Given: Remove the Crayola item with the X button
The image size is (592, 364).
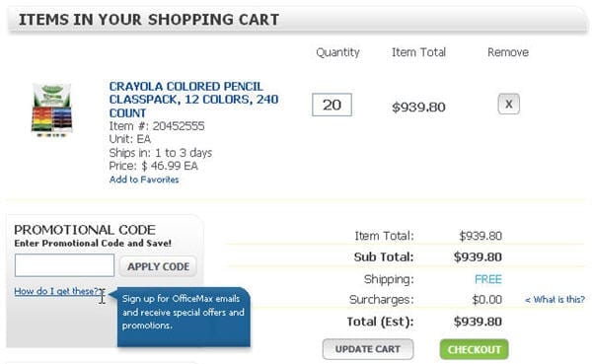Looking at the screenshot, I should tap(508, 104).
